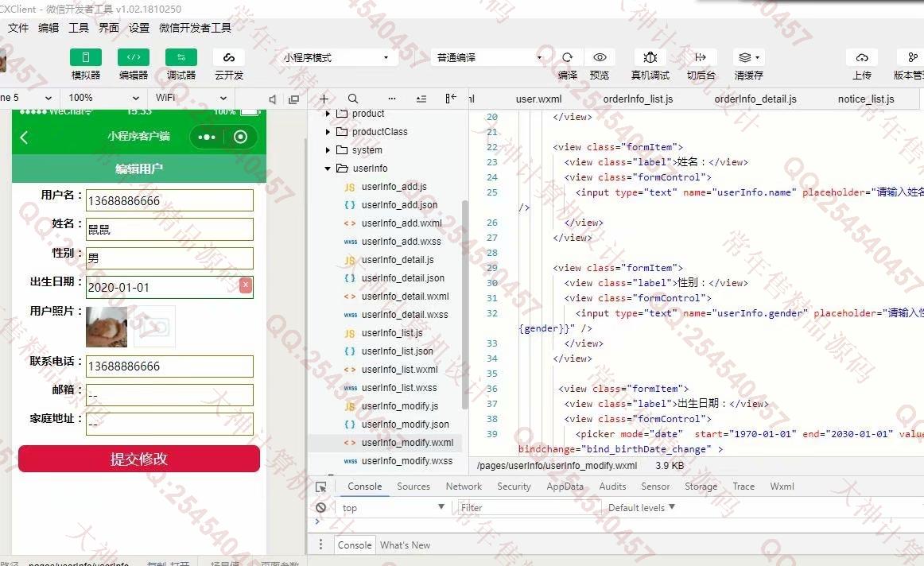
Task: Switch to the notice_list.js tab
Action: point(866,99)
